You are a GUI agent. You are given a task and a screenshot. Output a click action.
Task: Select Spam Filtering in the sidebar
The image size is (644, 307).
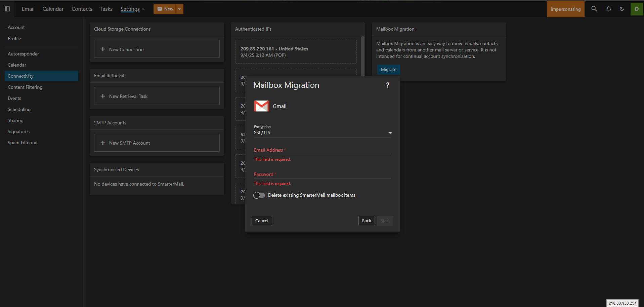click(23, 143)
